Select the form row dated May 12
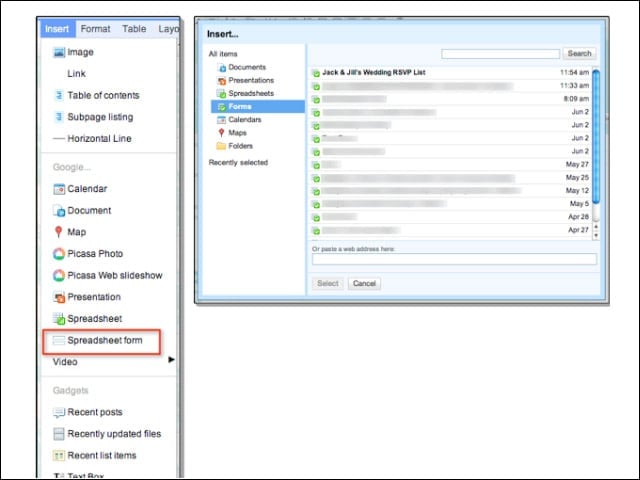This screenshot has height=480, width=640. (x=451, y=191)
